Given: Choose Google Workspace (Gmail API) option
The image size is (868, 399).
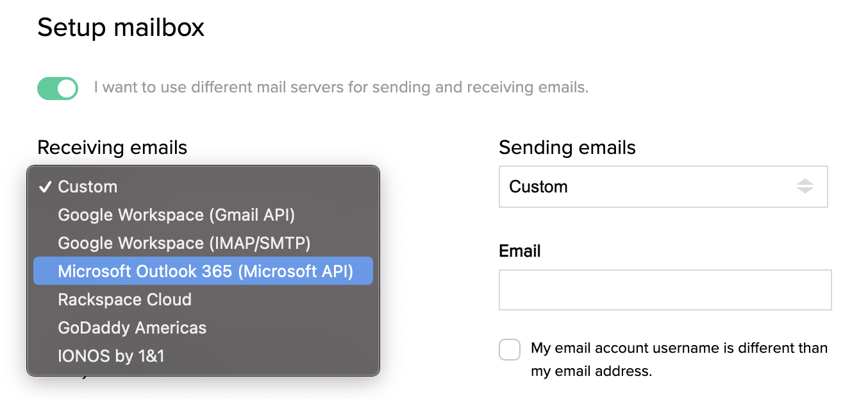Looking at the screenshot, I should 203,215.
